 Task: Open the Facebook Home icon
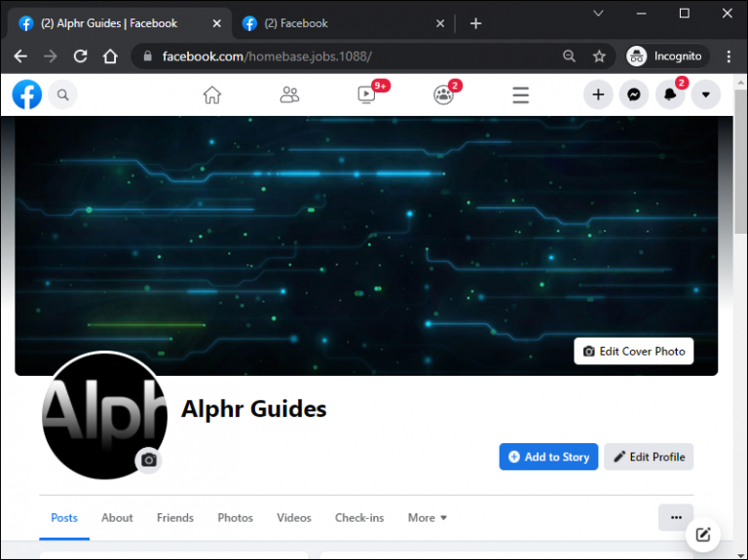coord(211,94)
